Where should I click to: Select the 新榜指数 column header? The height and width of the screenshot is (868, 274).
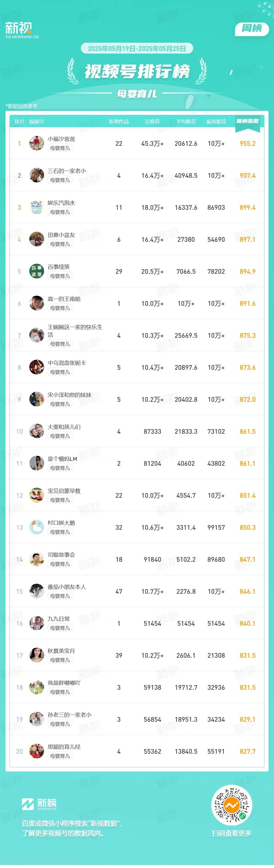pos(247,121)
